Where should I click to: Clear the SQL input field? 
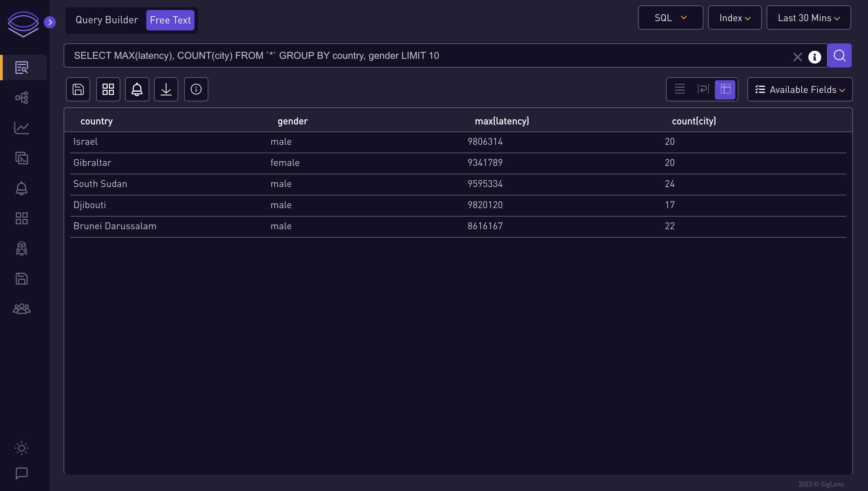coord(798,55)
